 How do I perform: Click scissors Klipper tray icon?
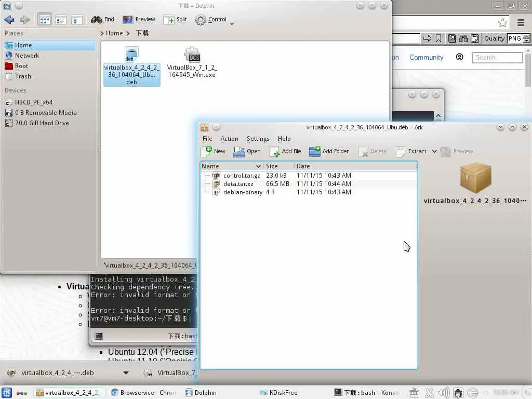click(429, 393)
